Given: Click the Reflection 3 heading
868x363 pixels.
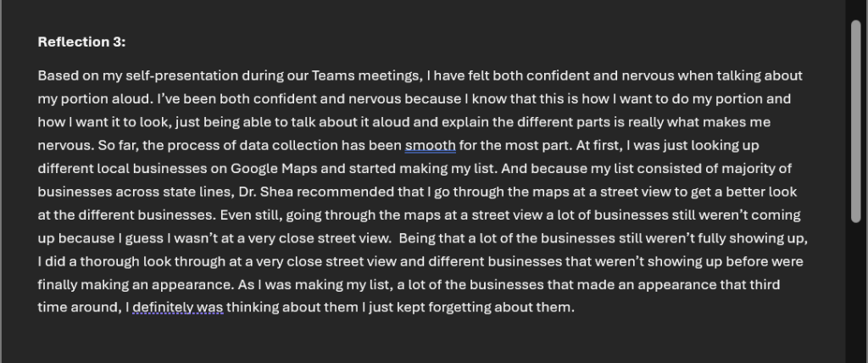Looking at the screenshot, I should pos(81,42).
